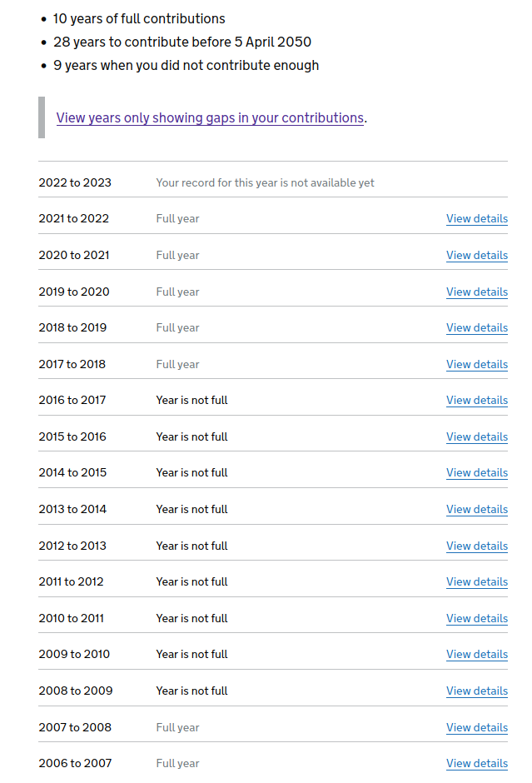Click View details for 2017 to 2018

click(476, 365)
